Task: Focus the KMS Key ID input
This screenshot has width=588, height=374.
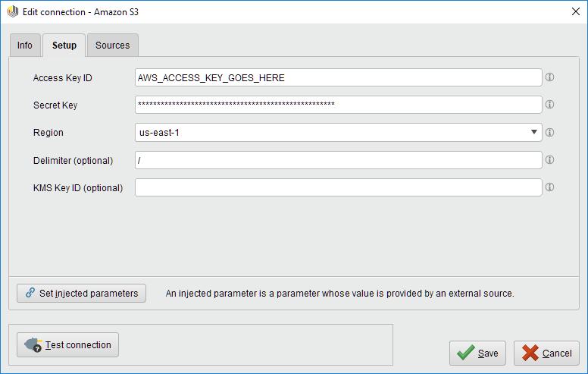Action: point(338,187)
